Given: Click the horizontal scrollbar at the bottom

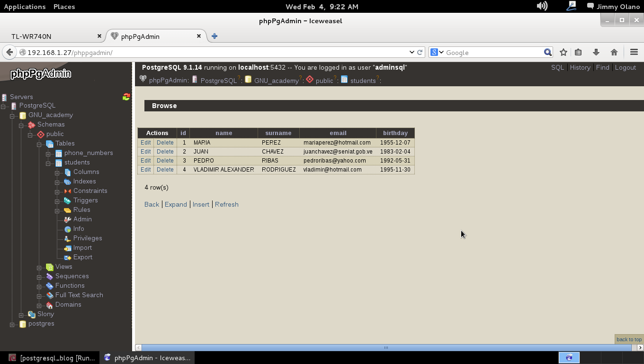Looking at the screenshot, I should pyautogui.click(x=386, y=347).
